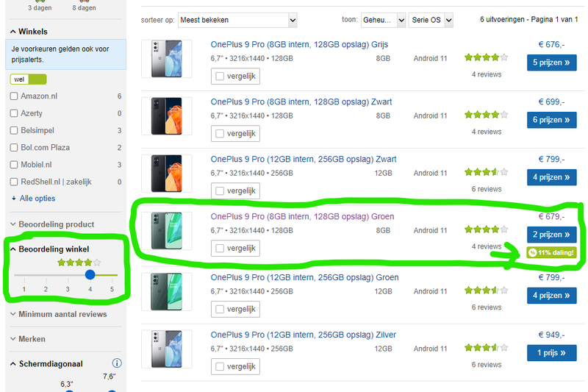This screenshot has height=392, width=588.
Task: Check the Amazon.nl store filter
Action: click(14, 96)
